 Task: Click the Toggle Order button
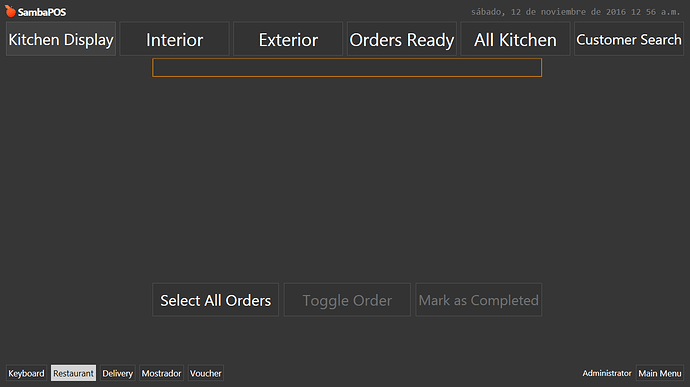coord(347,300)
